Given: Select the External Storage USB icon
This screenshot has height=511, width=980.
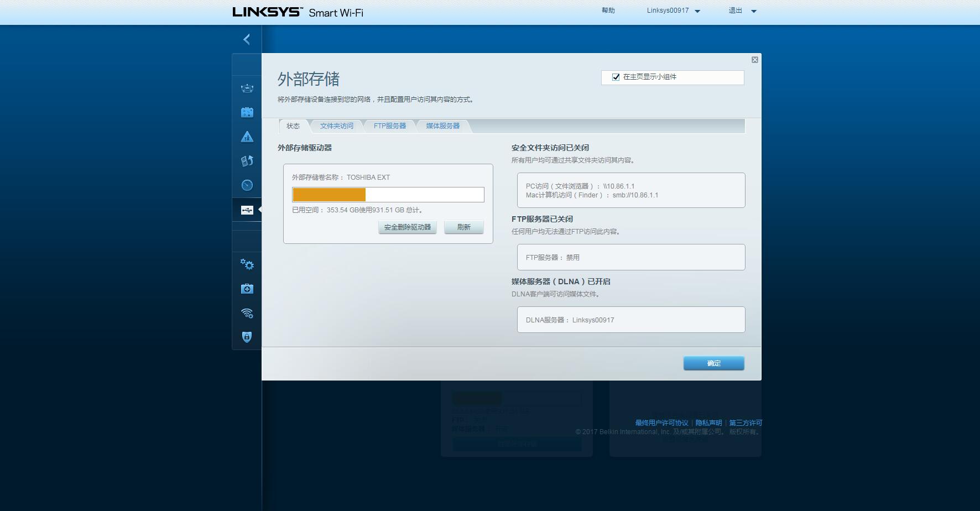Looking at the screenshot, I should point(247,210).
